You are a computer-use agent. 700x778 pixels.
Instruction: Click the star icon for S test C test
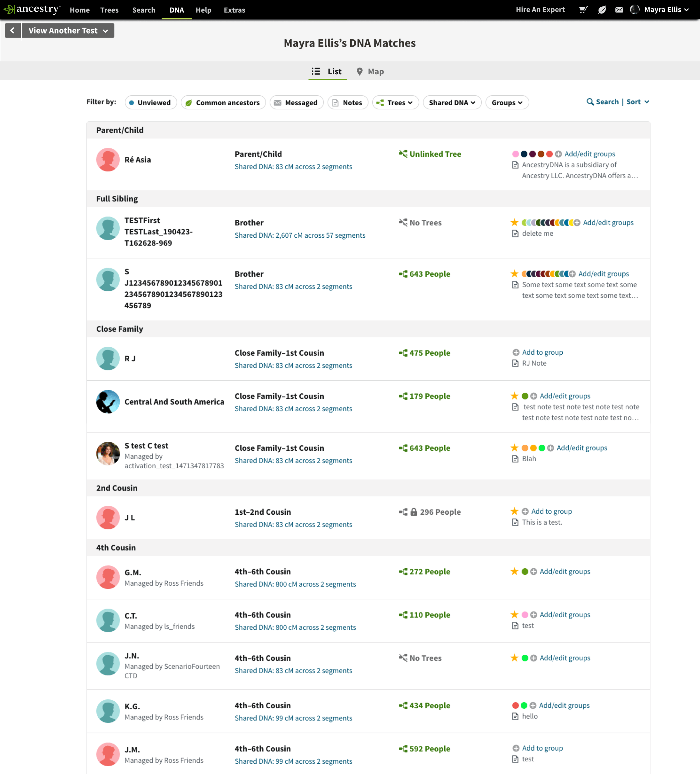(x=514, y=447)
